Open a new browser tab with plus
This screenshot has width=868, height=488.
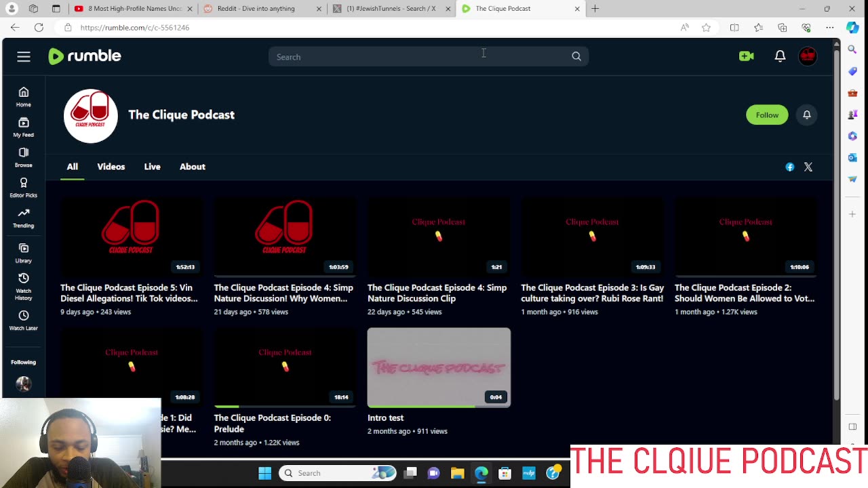(x=595, y=9)
